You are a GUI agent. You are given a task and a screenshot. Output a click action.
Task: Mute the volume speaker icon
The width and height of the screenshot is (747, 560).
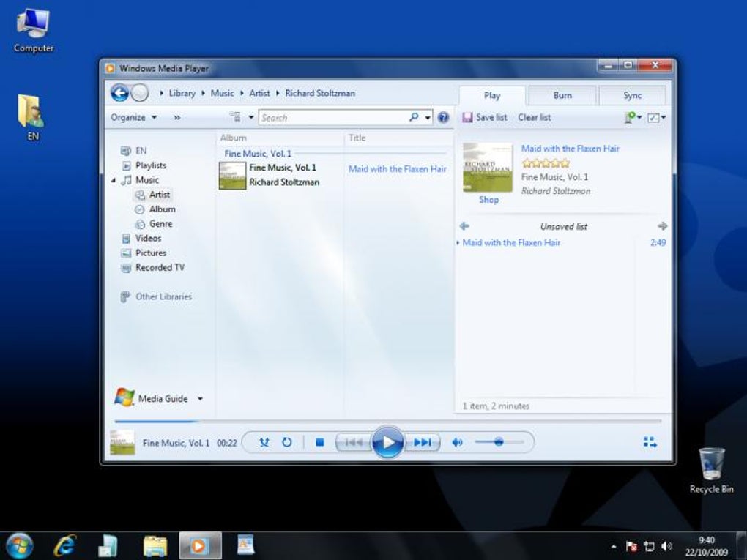[x=457, y=442]
